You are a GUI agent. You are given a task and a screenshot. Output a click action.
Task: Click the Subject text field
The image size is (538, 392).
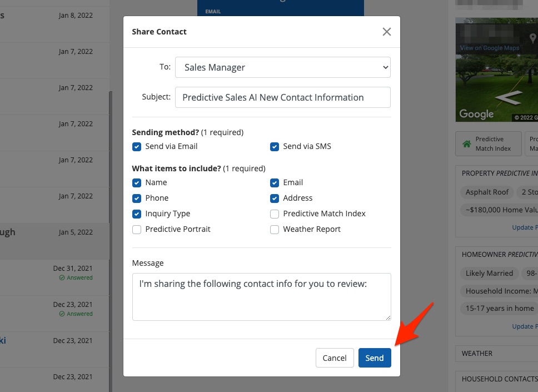point(283,97)
